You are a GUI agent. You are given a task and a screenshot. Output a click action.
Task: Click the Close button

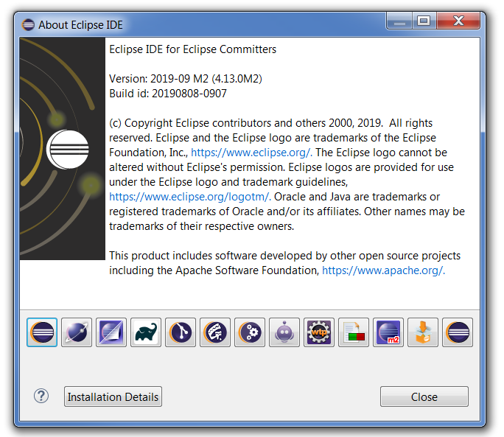tap(424, 396)
